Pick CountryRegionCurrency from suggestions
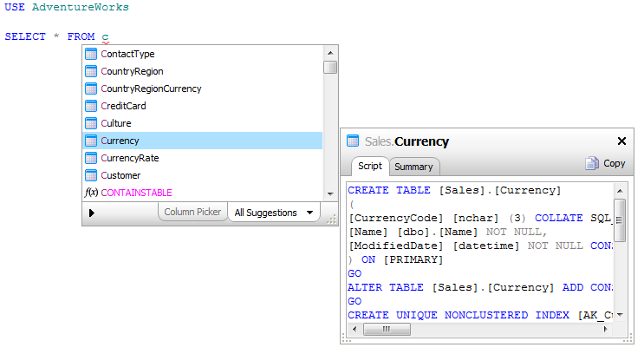This screenshot has height=354, width=644. (x=151, y=88)
